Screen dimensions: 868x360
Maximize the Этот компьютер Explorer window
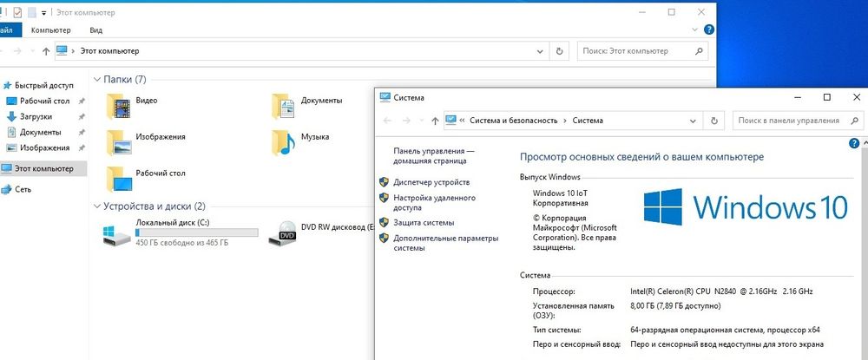point(672,12)
